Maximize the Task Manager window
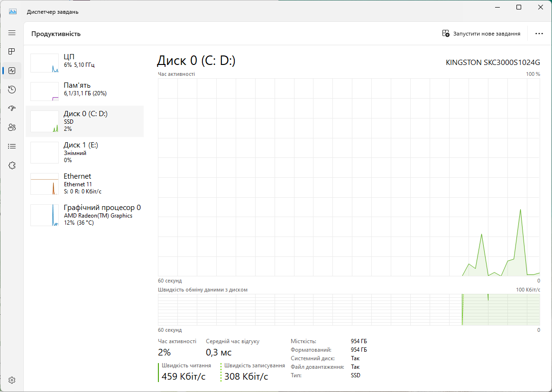552x392 pixels. coord(519,7)
